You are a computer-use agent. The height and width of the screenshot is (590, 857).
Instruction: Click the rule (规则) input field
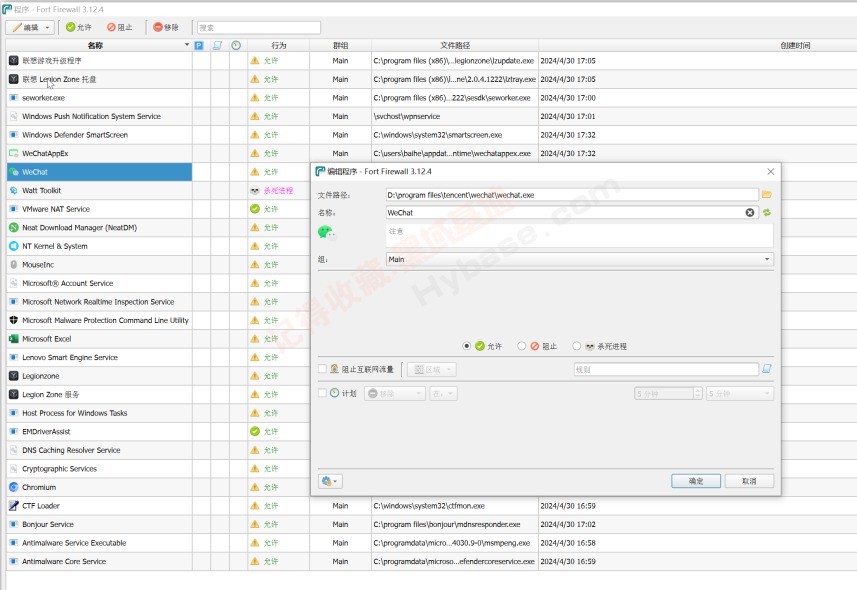666,370
